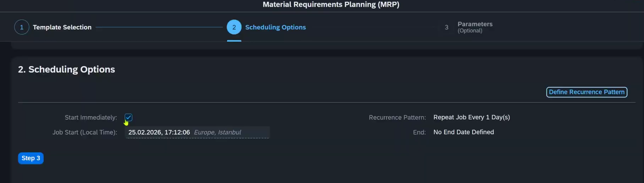Open the Parameters wizard step

pyautogui.click(x=475, y=24)
